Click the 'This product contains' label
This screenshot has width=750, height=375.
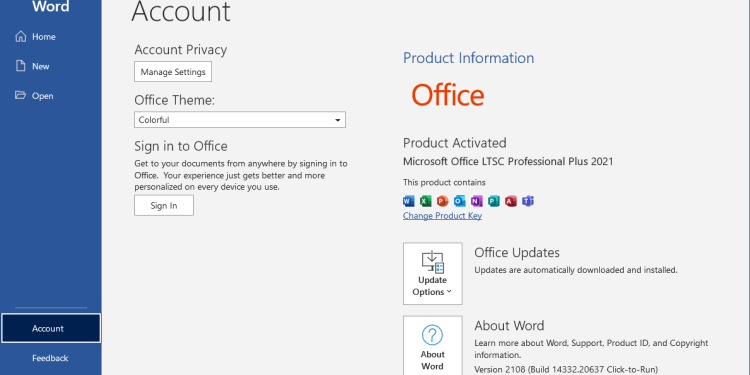coord(444,182)
